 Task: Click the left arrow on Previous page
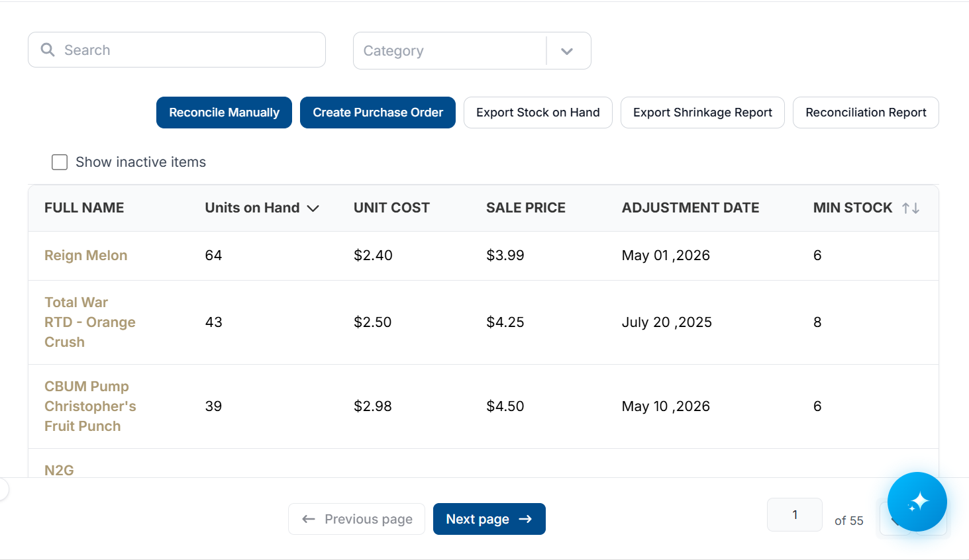click(309, 519)
